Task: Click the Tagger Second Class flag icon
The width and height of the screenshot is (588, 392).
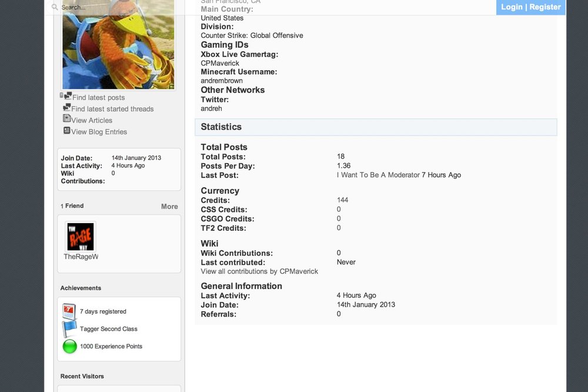Action: [69, 328]
